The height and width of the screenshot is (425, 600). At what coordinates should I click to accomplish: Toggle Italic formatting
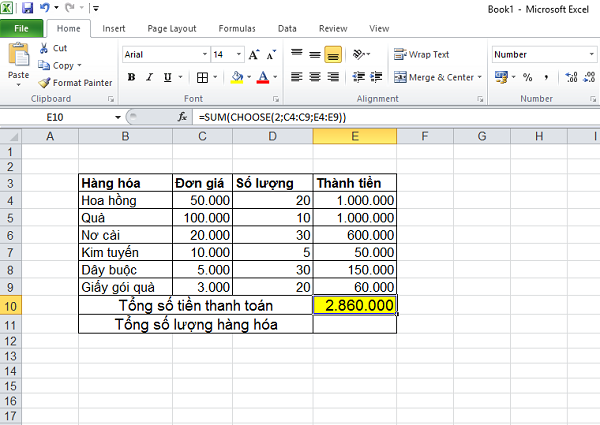click(149, 77)
